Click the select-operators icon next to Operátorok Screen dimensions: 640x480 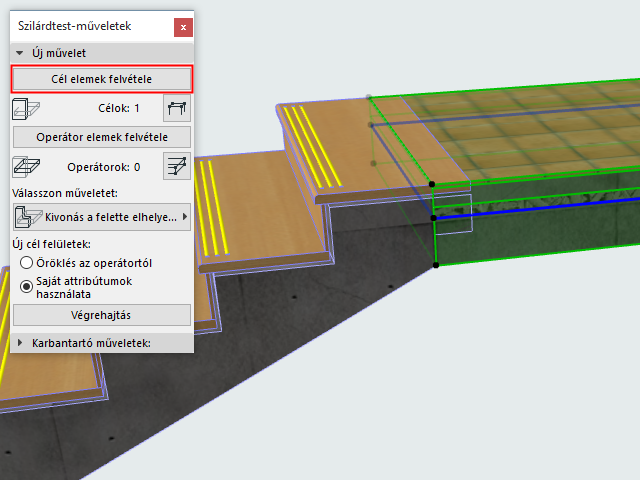(x=177, y=166)
